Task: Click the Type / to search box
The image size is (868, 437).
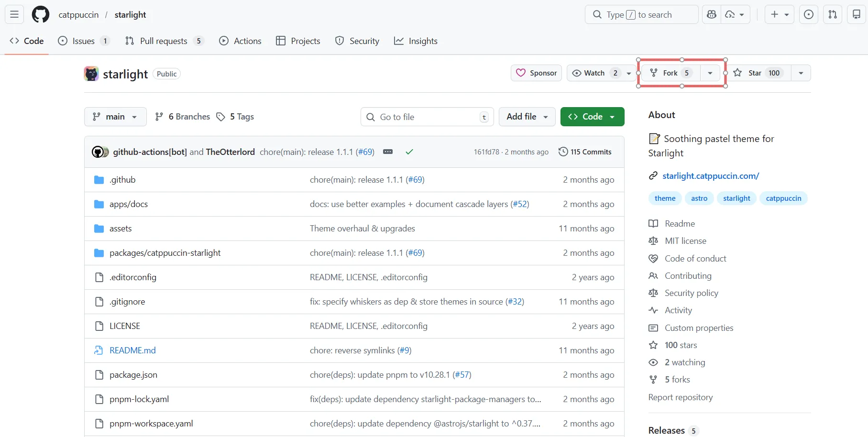Action: [x=642, y=14]
